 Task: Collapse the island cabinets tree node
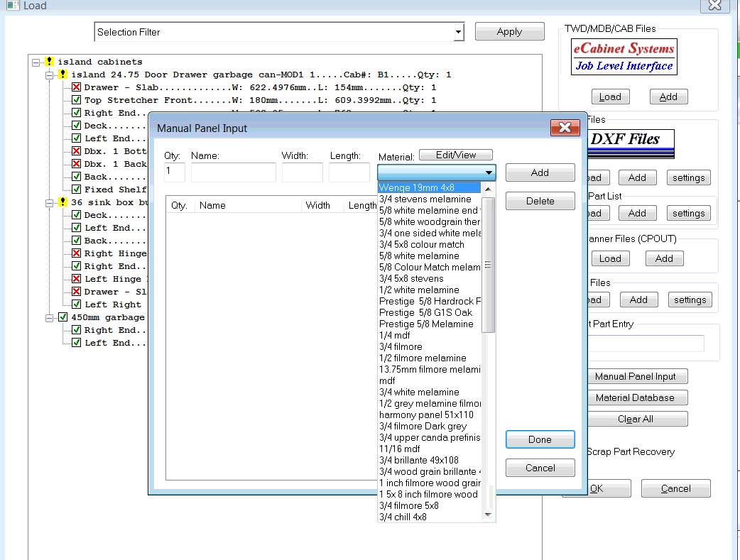pyautogui.click(x=36, y=62)
